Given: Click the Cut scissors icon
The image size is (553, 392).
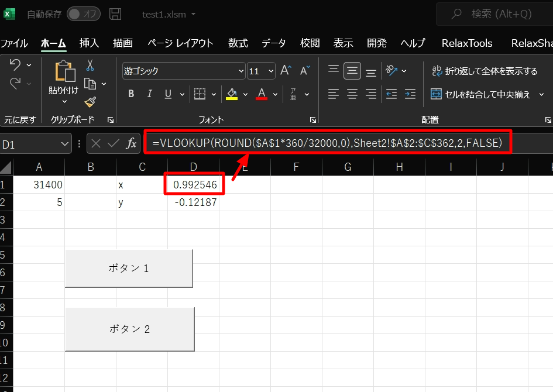Looking at the screenshot, I should click(x=90, y=65).
